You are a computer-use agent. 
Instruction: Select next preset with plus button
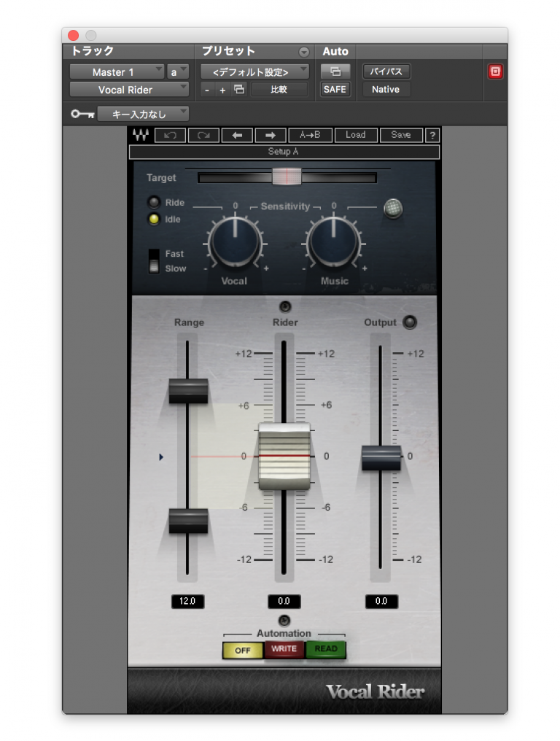(x=222, y=89)
